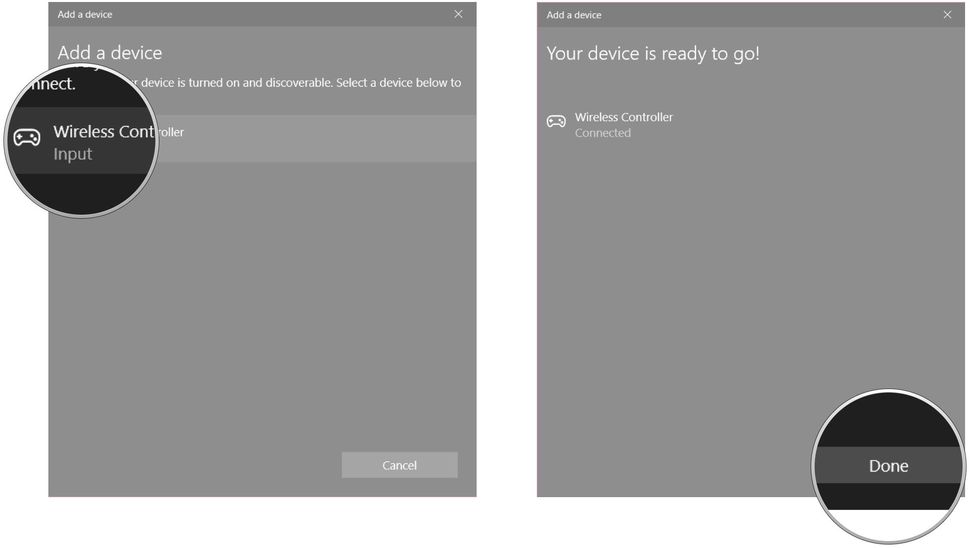Click the 'Your device is ready to go!' heading
This screenshot has width=970, height=548.
click(x=653, y=54)
